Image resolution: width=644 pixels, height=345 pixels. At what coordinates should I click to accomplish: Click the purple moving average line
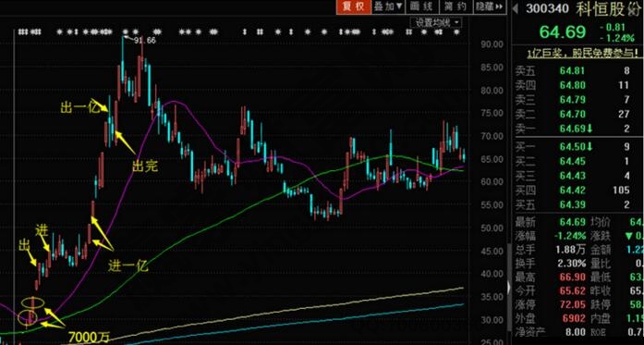[175, 101]
